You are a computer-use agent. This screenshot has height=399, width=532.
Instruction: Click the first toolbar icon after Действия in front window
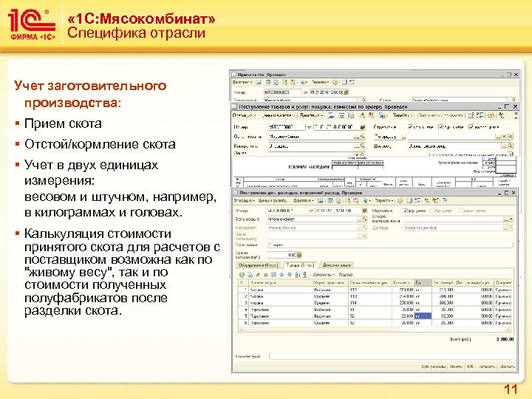(x=320, y=201)
